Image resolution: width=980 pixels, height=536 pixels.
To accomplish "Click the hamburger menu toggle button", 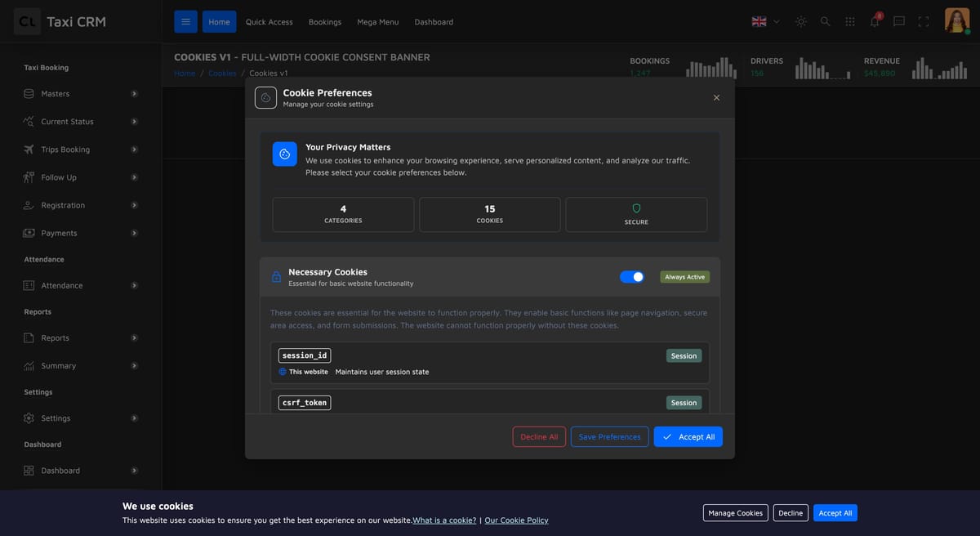I will (x=185, y=22).
